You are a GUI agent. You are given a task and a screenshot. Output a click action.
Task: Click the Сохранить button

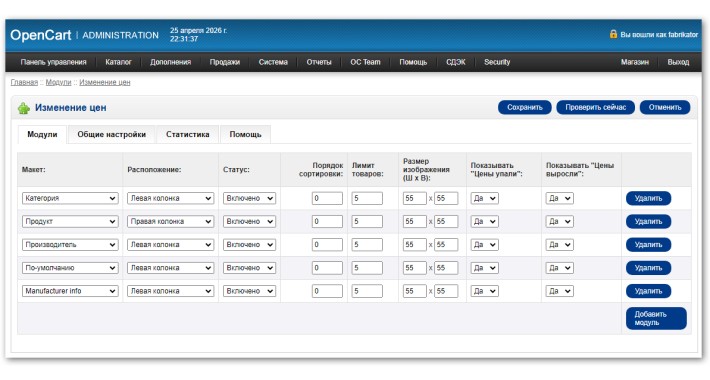click(525, 107)
